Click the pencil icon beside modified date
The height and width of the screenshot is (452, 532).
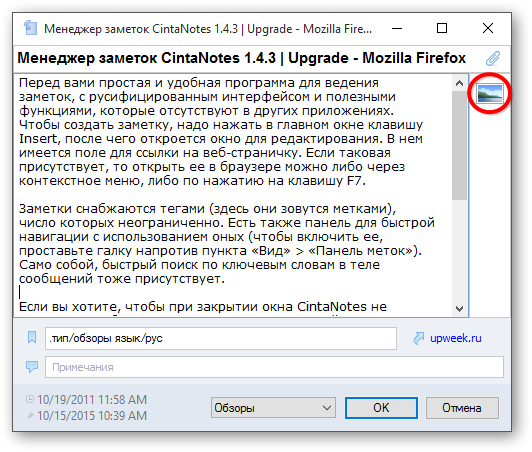[31, 415]
